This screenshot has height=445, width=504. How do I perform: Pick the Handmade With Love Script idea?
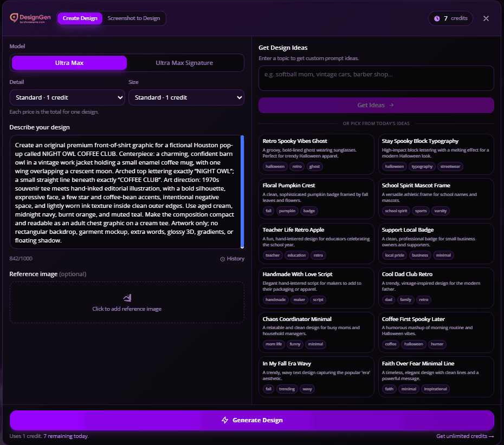pos(316,287)
